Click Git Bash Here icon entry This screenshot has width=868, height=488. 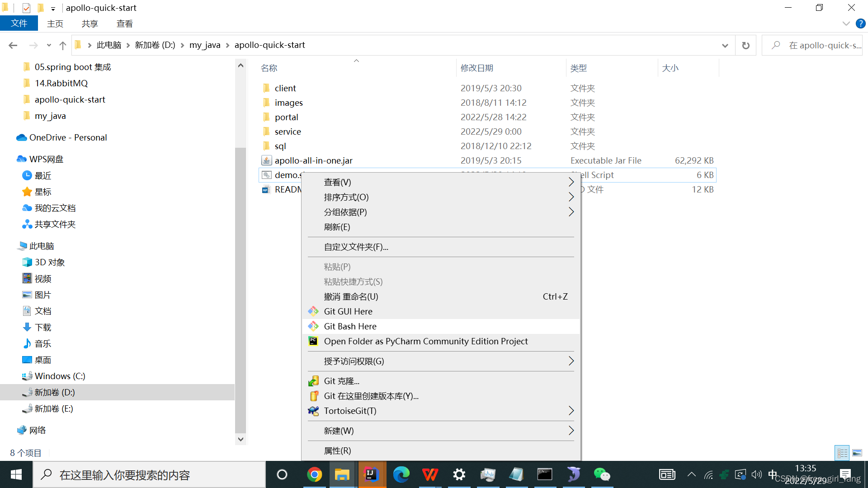coord(313,326)
